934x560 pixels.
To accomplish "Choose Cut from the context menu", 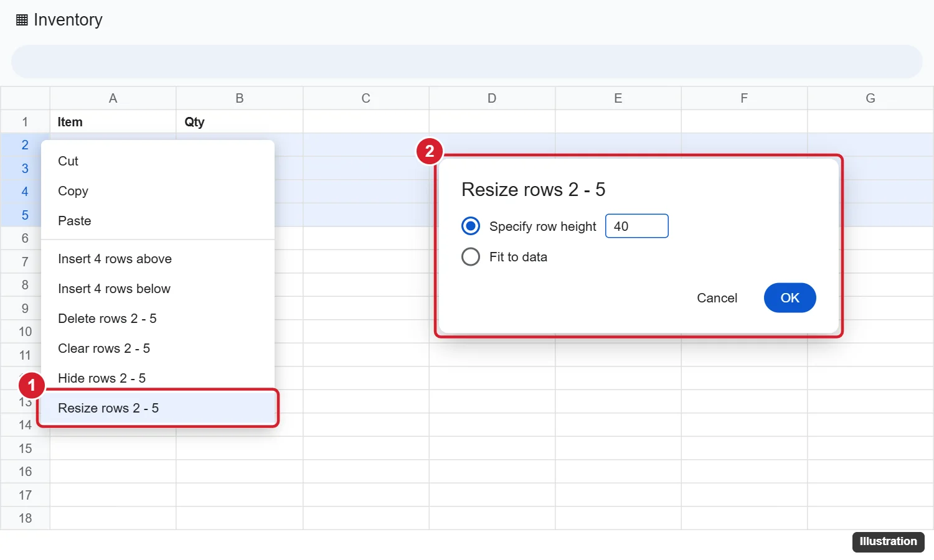I will click(x=158, y=161).
